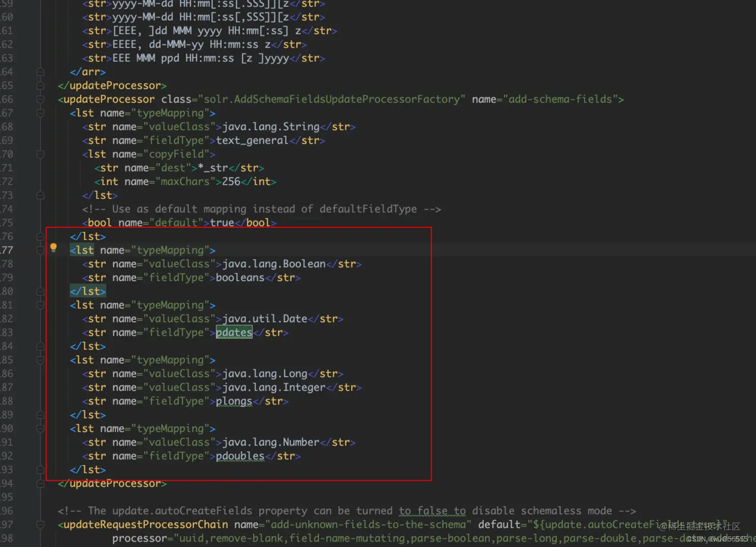Image resolution: width=756 pixels, height=547 pixels.
Task: Click the "java.lang.Integer" value class
Action: (274, 387)
